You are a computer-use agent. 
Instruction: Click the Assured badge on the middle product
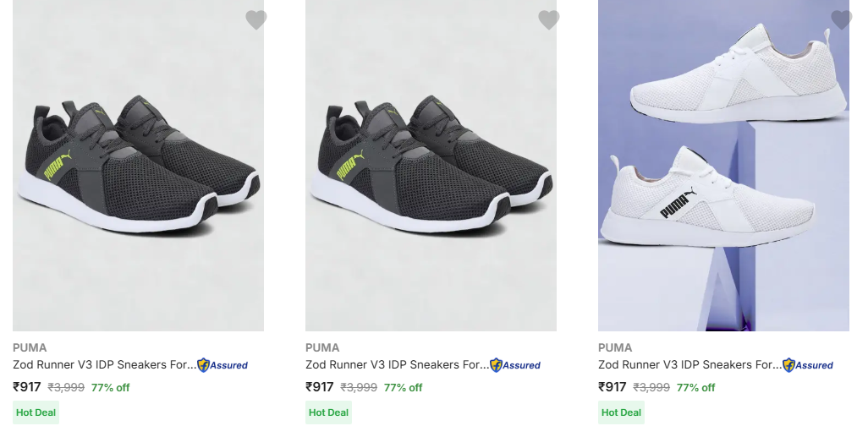click(515, 365)
